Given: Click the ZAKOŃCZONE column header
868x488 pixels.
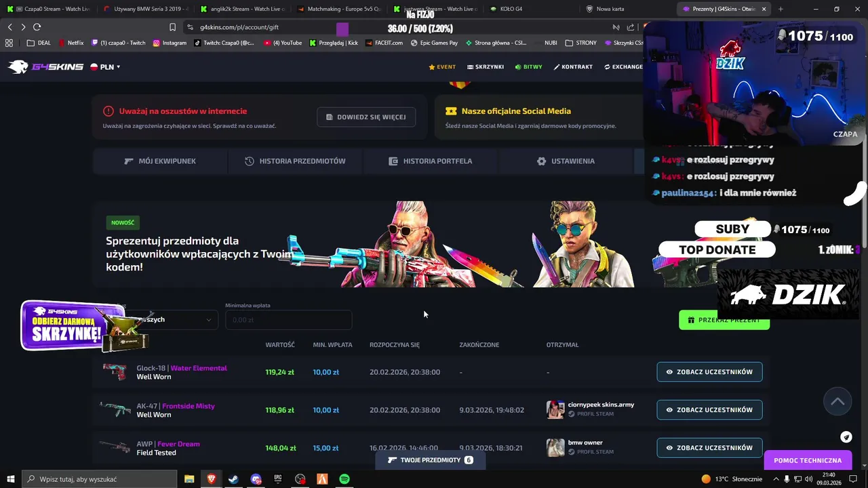Looking at the screenshot, I should [479, 345].
